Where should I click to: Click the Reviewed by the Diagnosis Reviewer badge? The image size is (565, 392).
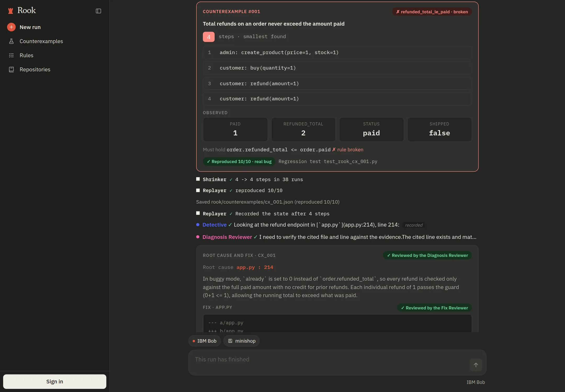(427, 255)
